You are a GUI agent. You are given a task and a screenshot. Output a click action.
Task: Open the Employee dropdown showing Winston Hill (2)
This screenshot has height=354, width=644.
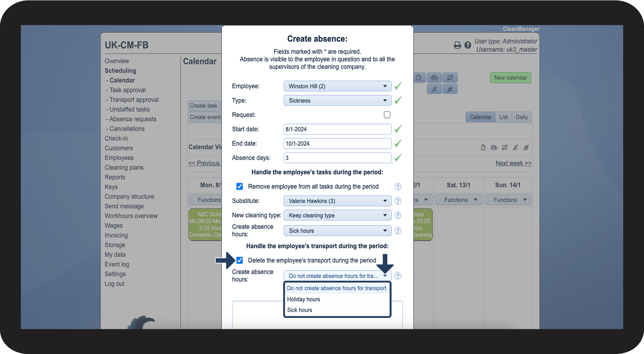tap(337, 86)
